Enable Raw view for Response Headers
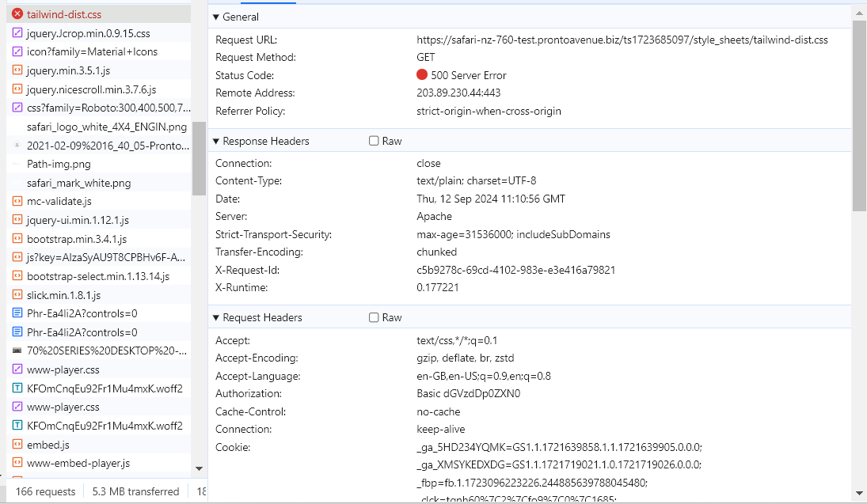 point(374,141)
